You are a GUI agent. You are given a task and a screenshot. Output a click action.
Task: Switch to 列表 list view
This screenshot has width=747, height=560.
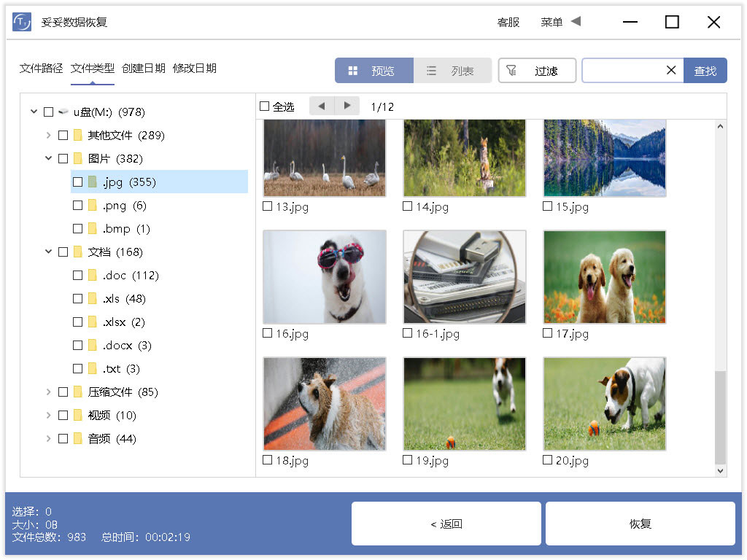pos(452,71)
